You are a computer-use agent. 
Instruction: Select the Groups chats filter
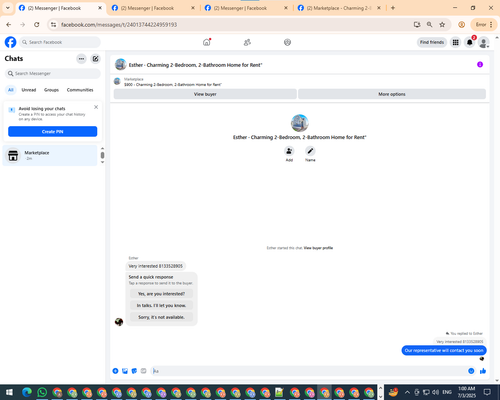click(51, 90)
